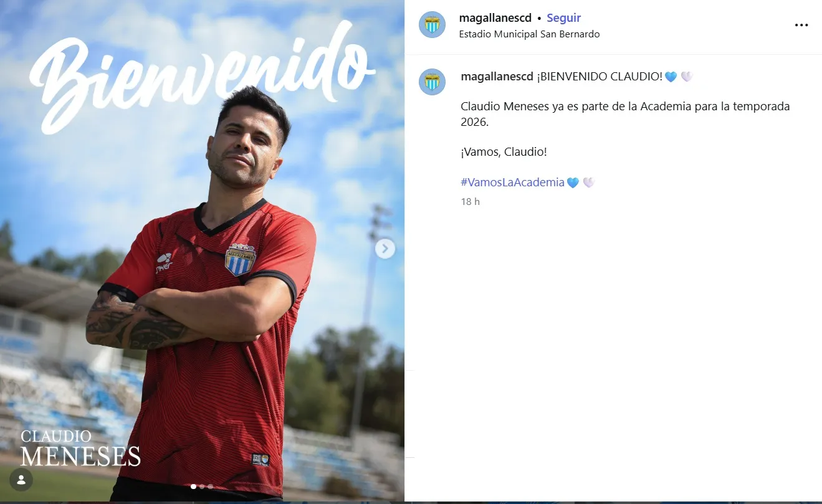Open magallanescd username in the header
822x504 pixels.
(x=495, y=18)
